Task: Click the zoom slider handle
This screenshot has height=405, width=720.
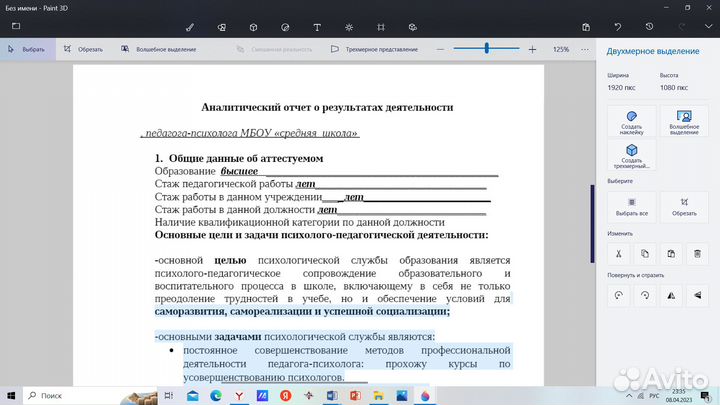Action: [x=487, y=48]
